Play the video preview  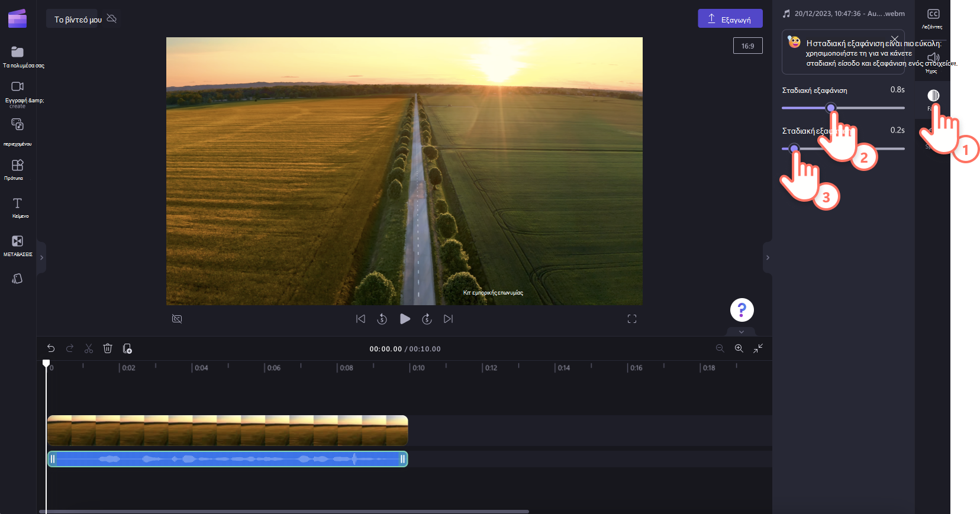(x=405, y=319)
